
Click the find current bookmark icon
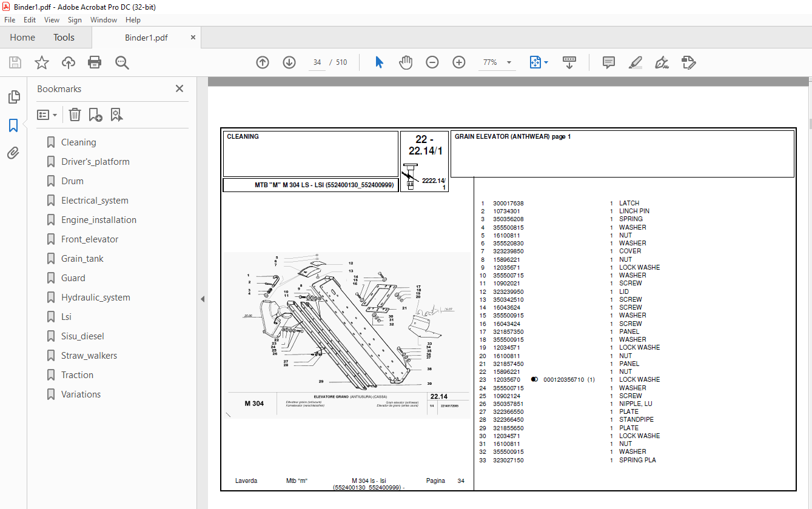coord(117,115)
